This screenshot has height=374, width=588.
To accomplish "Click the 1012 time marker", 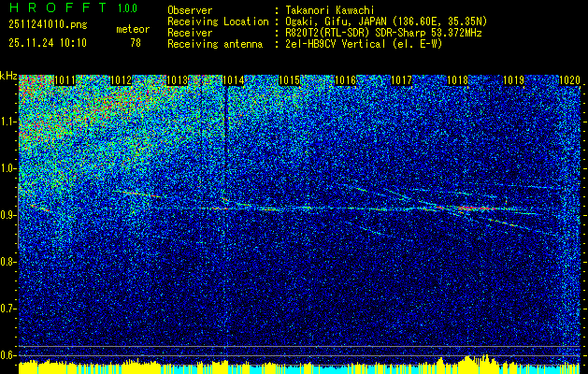I will click(x=122, y=80).
